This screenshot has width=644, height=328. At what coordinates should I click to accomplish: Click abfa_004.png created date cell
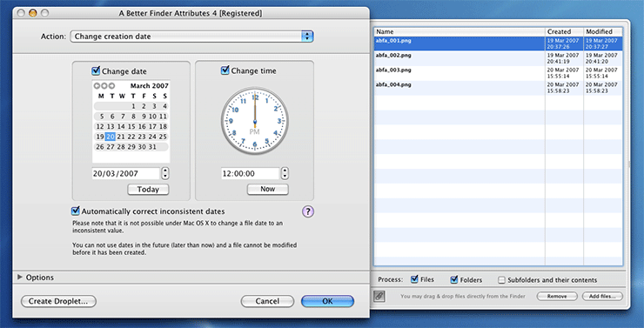(x=563, y=88)
